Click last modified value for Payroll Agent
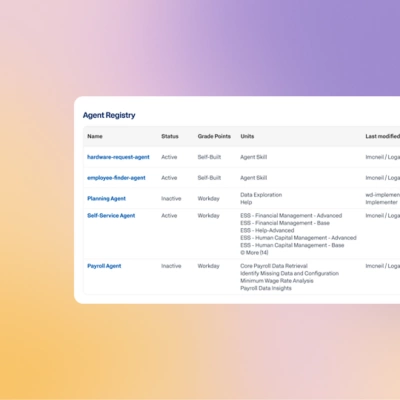 [x=383, y=266]
